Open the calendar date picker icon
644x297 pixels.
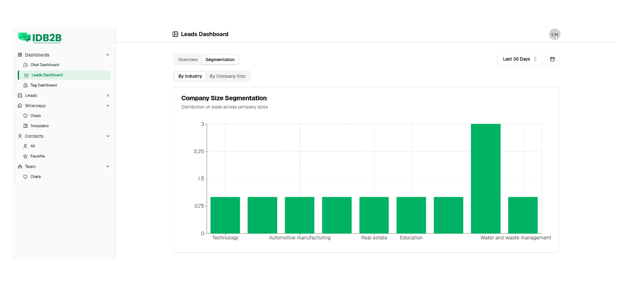pos(552,59)
